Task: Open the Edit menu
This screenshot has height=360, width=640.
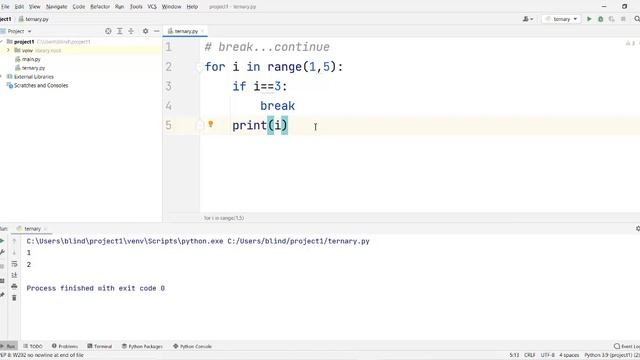Action: (19, 7)
